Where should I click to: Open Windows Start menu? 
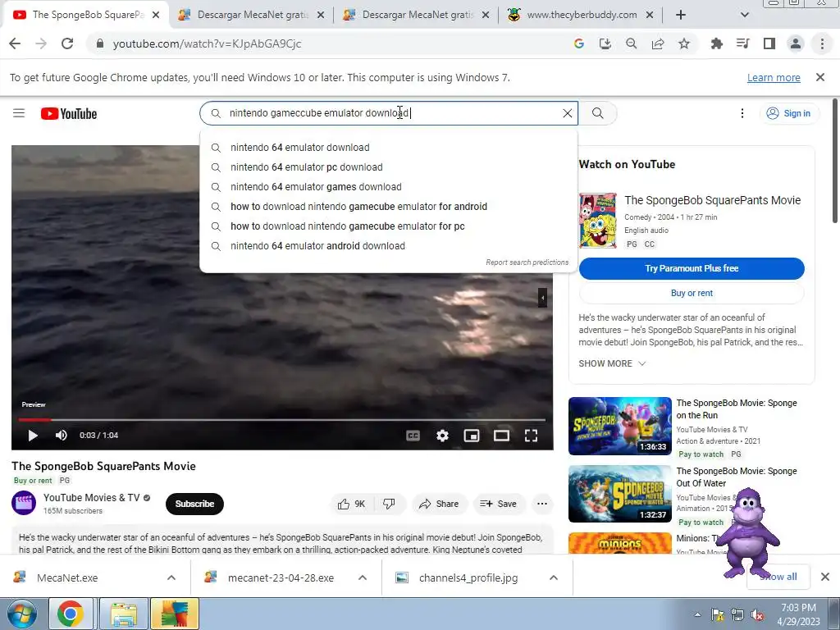22,614
